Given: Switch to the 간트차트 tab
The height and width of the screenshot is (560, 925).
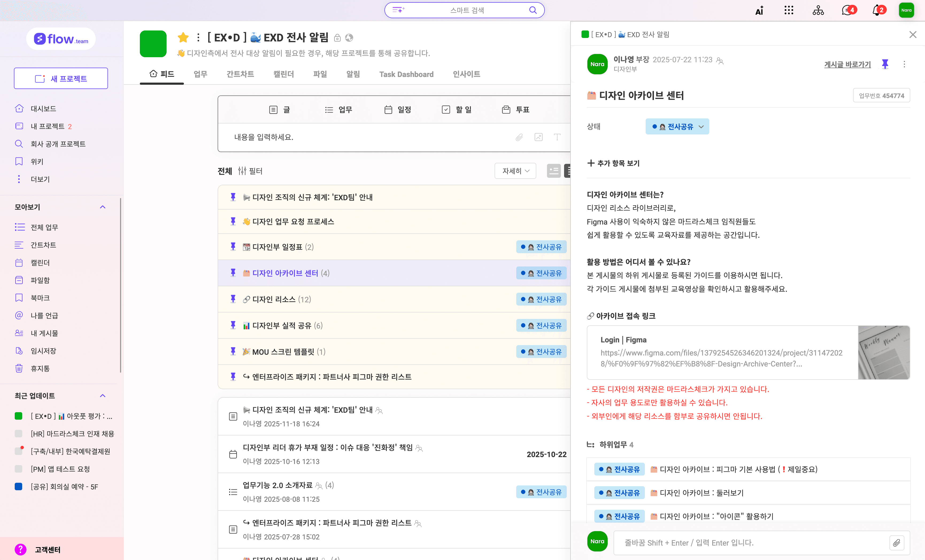Looking at the screenshot, I should (x=240, y=74).
